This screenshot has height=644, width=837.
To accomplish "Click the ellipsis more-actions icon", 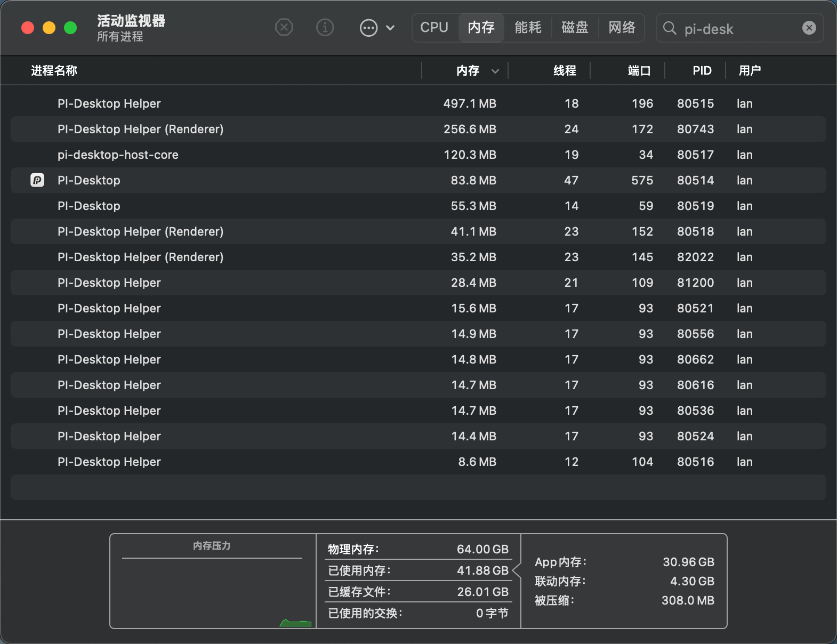I will click(x=368, y=28).
